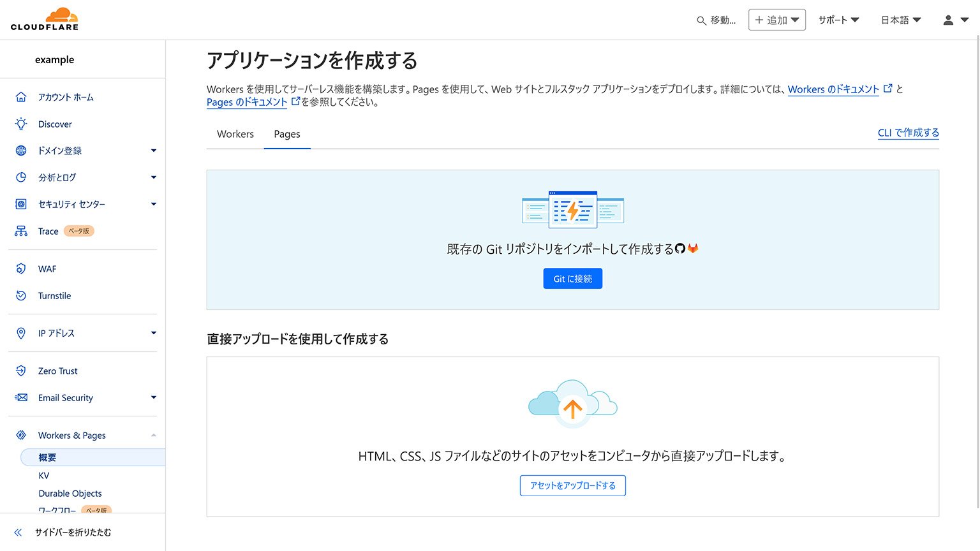
Task: Click the analytics pie chart icon
Action: (x=21, y=177)
